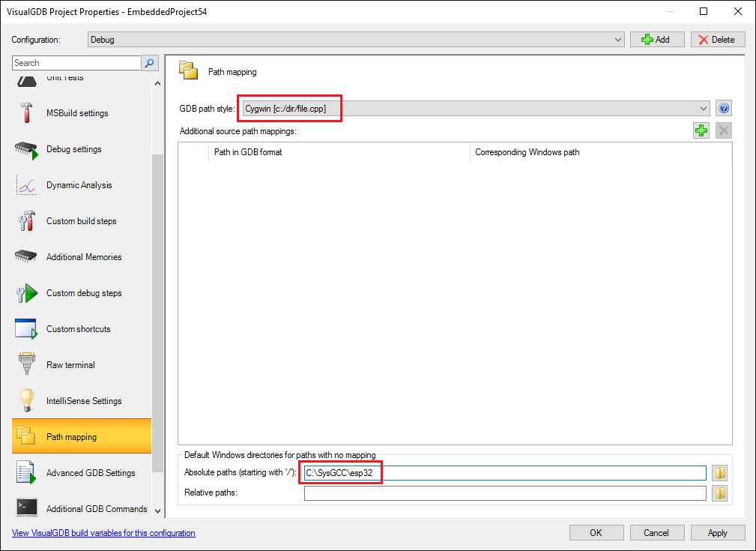Click the Path mapping folders icon in sidebar
This screenshot has height=551, width=756.
click(25, 436)
